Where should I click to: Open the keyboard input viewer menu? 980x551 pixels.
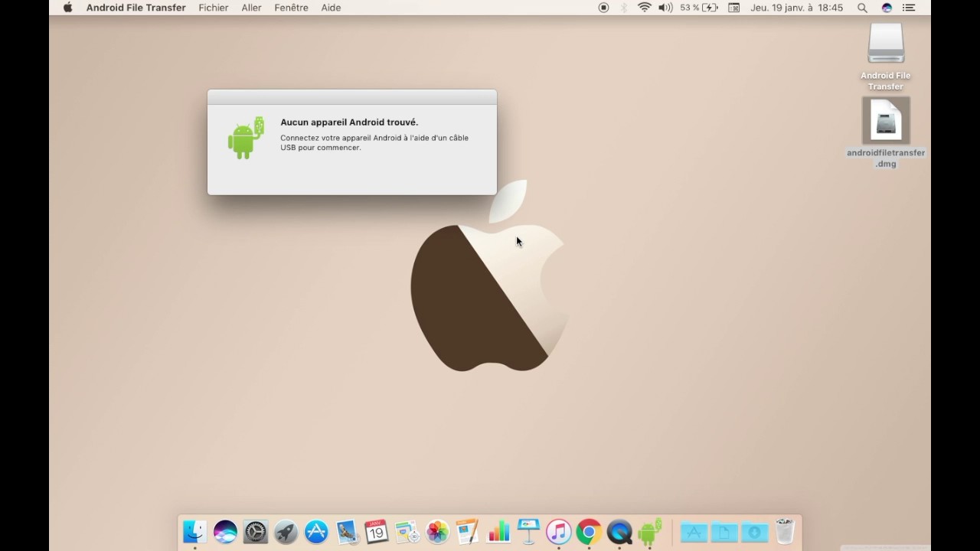point(733,8)
